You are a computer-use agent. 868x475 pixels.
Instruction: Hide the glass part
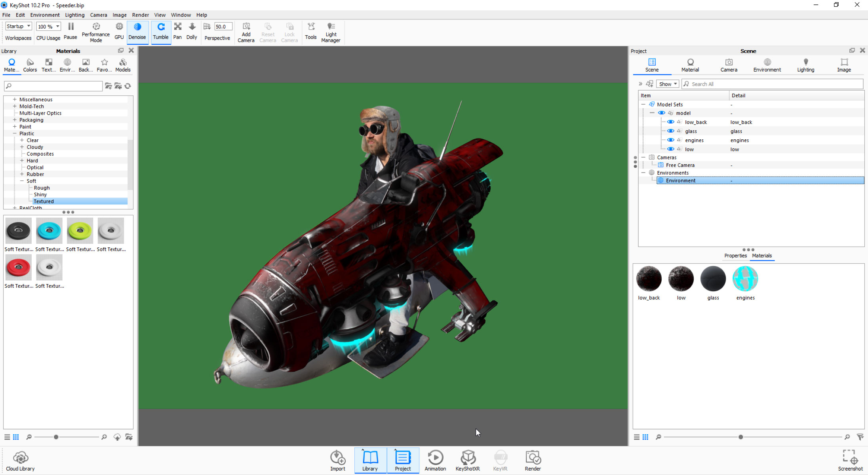click(671, 131)
